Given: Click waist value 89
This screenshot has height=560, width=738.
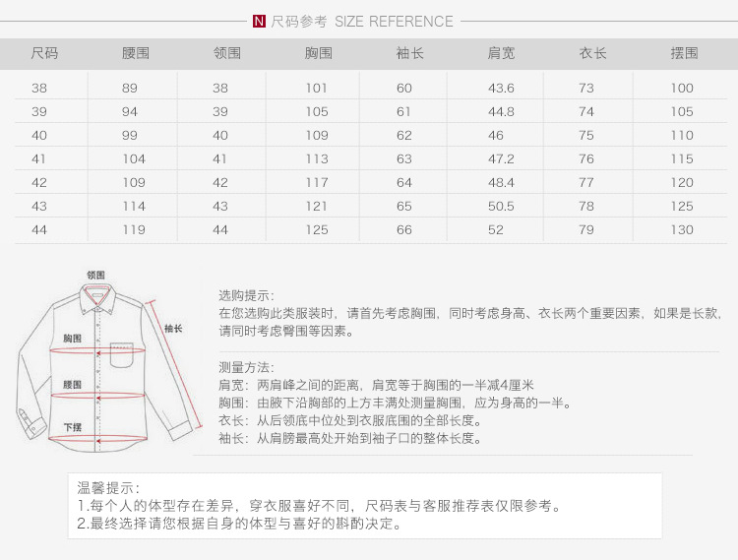Looking at the screenshot, I should pyautogui.click(x=130, y=88).
